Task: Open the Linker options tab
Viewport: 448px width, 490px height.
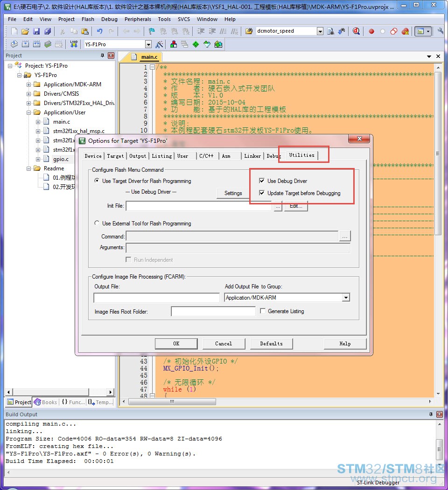Action: point(252,156)
